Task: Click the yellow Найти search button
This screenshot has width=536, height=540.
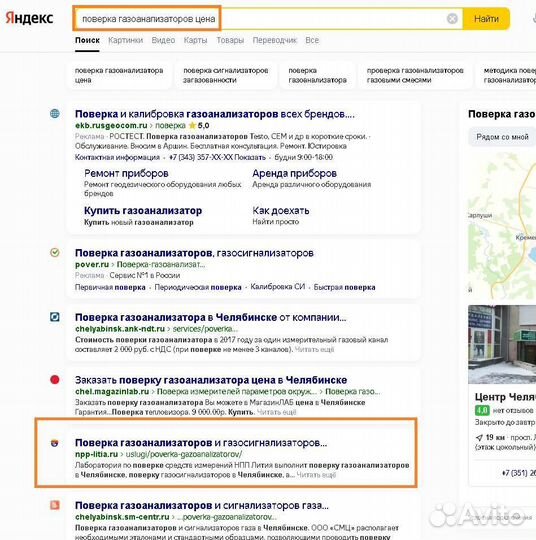Action: click(x=486, y=19)
